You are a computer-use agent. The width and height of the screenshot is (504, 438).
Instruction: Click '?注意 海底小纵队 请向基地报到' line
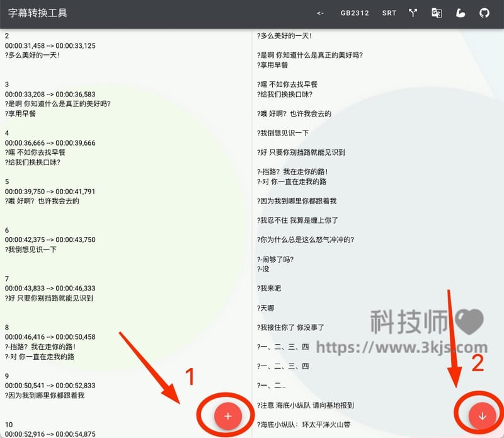(x=306, y=405)
